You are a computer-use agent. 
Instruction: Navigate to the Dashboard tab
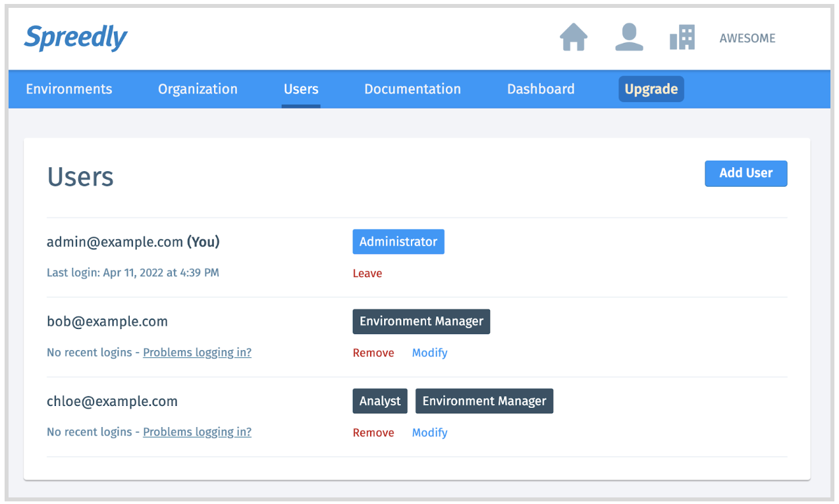(x=541, y=89)
